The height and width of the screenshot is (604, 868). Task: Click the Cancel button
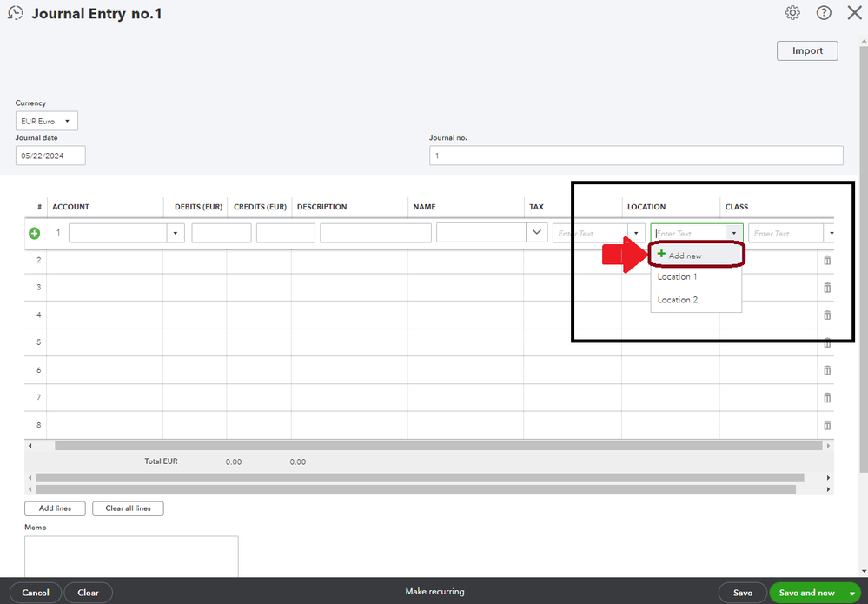(36, 593)
